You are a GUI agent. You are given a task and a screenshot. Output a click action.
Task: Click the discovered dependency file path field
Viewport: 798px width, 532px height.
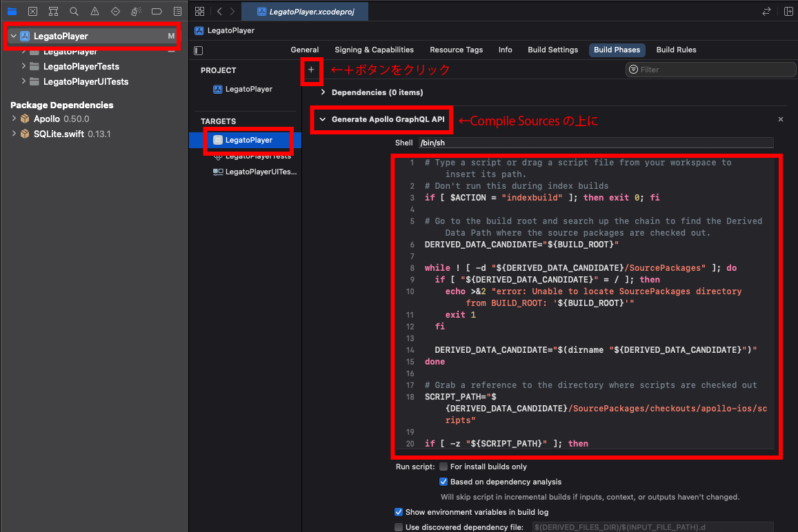[653, 527]
